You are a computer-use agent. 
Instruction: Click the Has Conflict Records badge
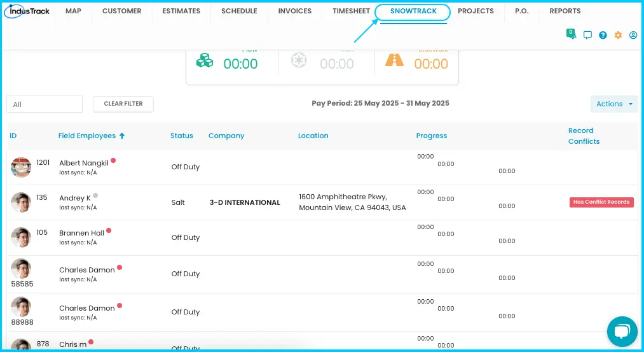coord(601,202)
